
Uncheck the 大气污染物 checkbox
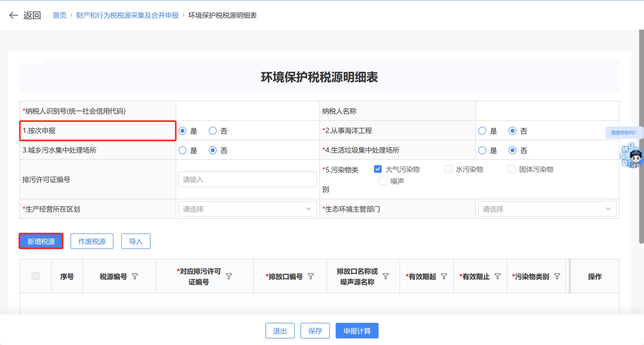coord(378,169)
